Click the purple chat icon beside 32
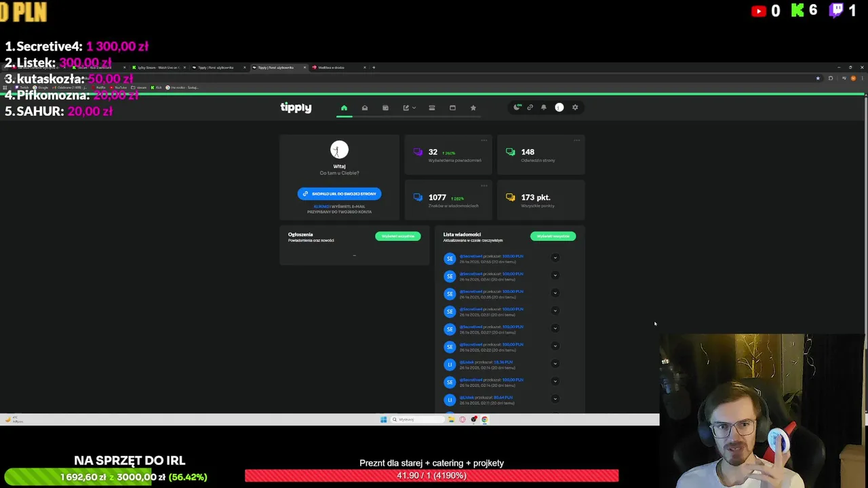This screenshot has width=868, height=488. (x=418, y=152)
